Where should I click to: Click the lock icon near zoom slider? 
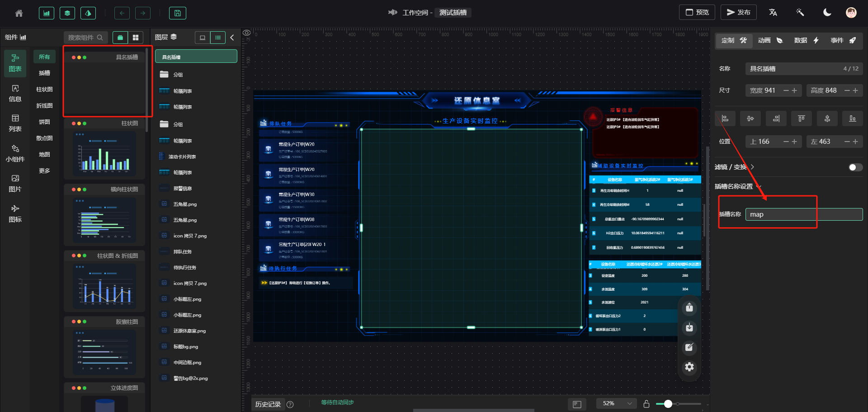point(646,404)
